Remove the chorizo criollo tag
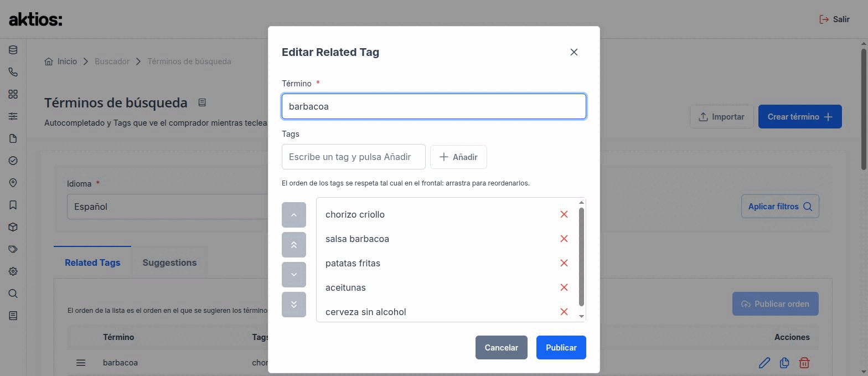This screenshot has height=376, width=868. (564, 214)
